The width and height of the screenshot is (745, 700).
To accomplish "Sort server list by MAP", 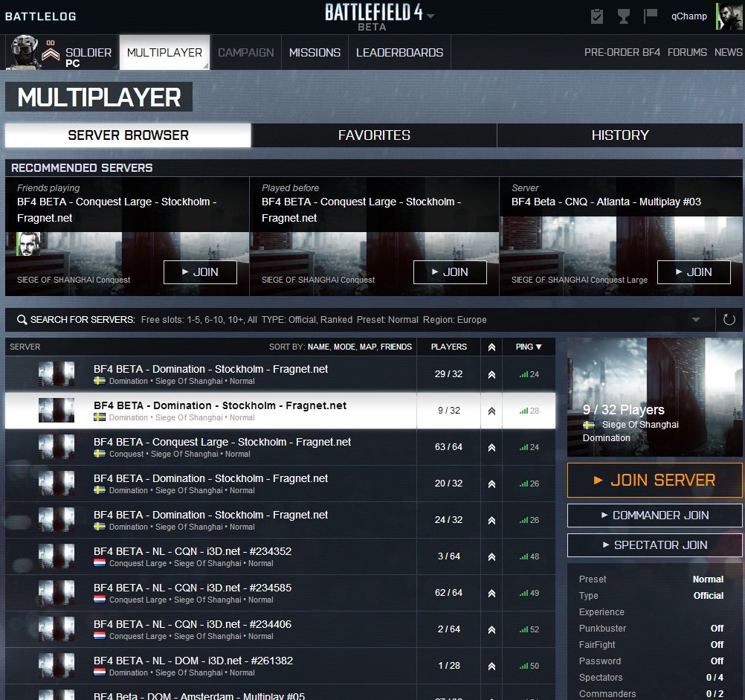I will coord(368,347).
